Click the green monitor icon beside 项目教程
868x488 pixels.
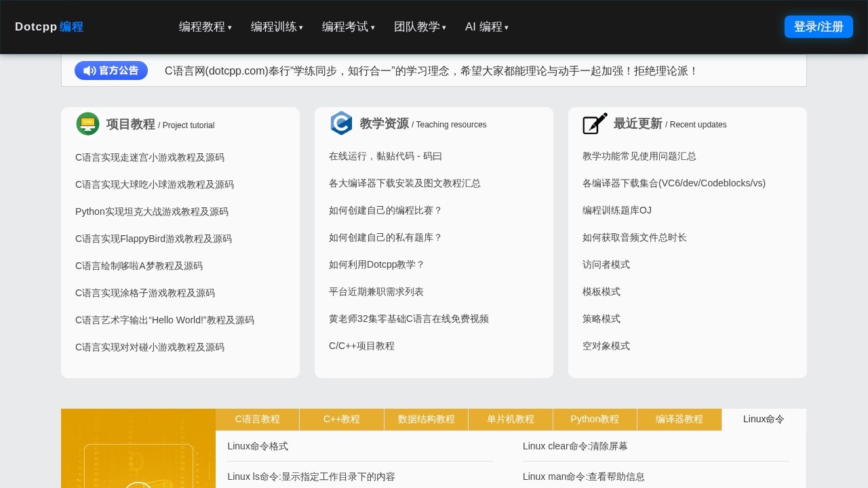click(87, 123)
